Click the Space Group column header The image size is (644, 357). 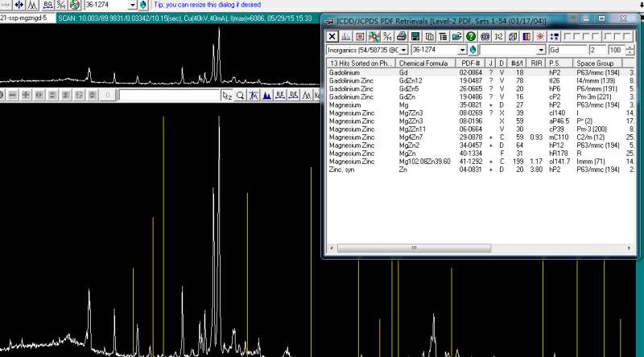click(594, 63)
